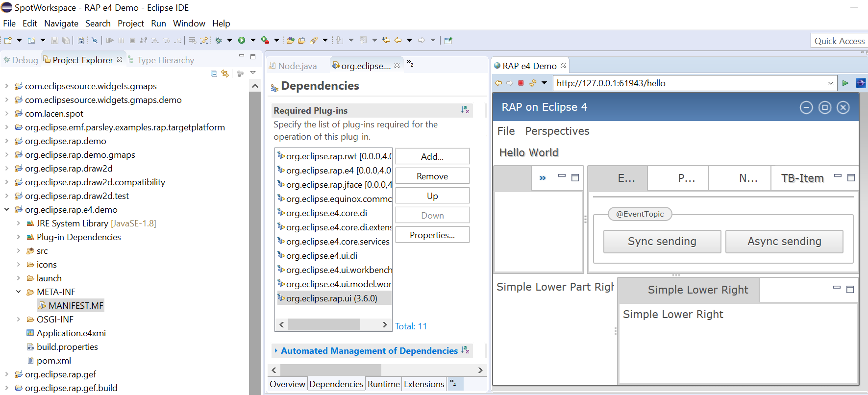Click the Run Last Tool (external tools) icon
Screen dimensions: 868x395
[265, 41]
